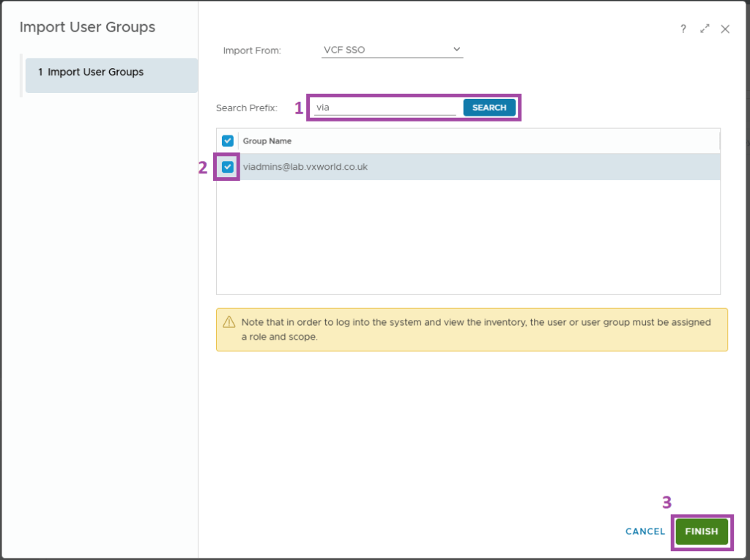Image resolution: width=750 pixels, height=560 pixels.
Task: Open the help question mark icon
Action: coord(683,29)
